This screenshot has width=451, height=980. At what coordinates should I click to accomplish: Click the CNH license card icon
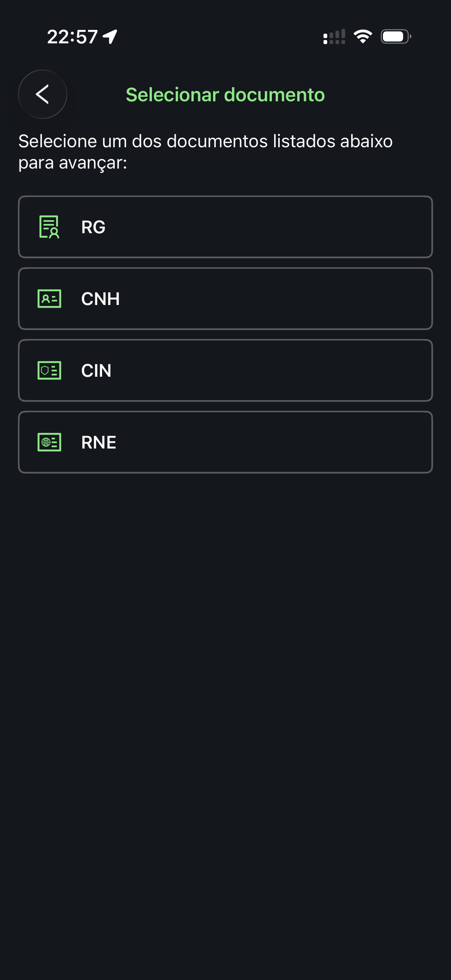pyautogui.click(x=49, y=299)
